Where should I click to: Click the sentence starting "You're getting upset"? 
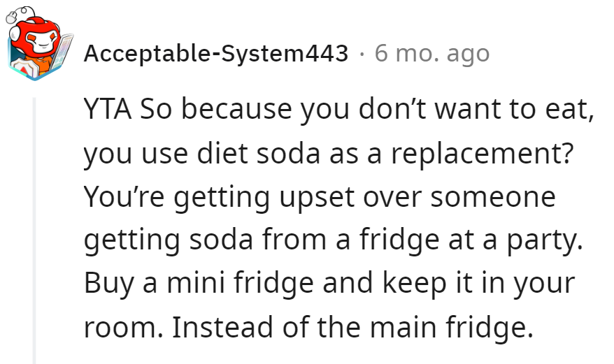pos(319,197)
